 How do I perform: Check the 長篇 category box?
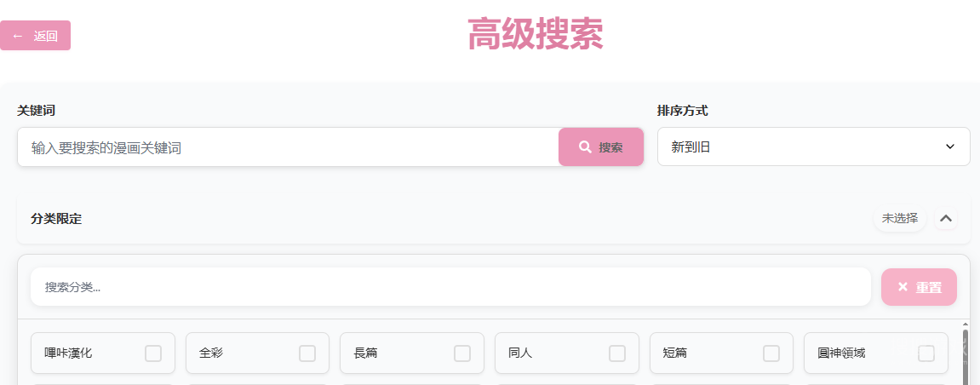pyautogui.click(x=461, y=353)
